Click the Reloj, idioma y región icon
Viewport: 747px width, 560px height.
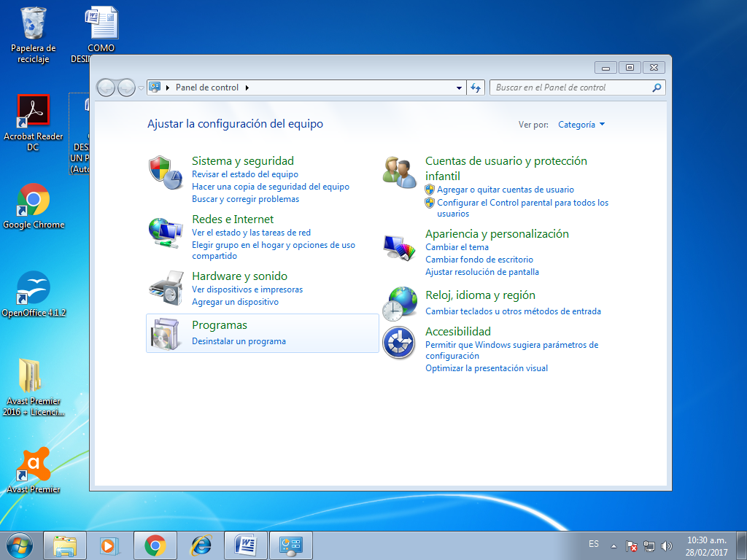[x=398, y=303]
